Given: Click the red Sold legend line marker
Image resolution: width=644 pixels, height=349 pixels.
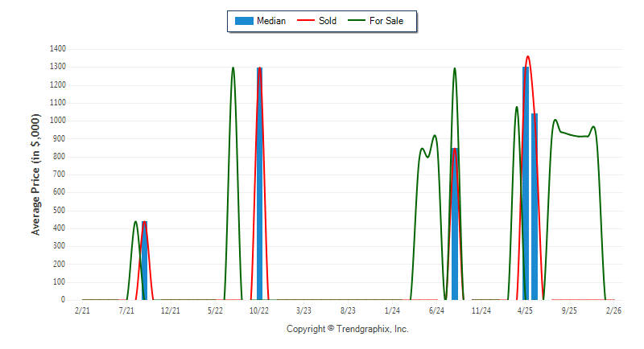Looking at the screenshot, I should (x=305, y=21).
